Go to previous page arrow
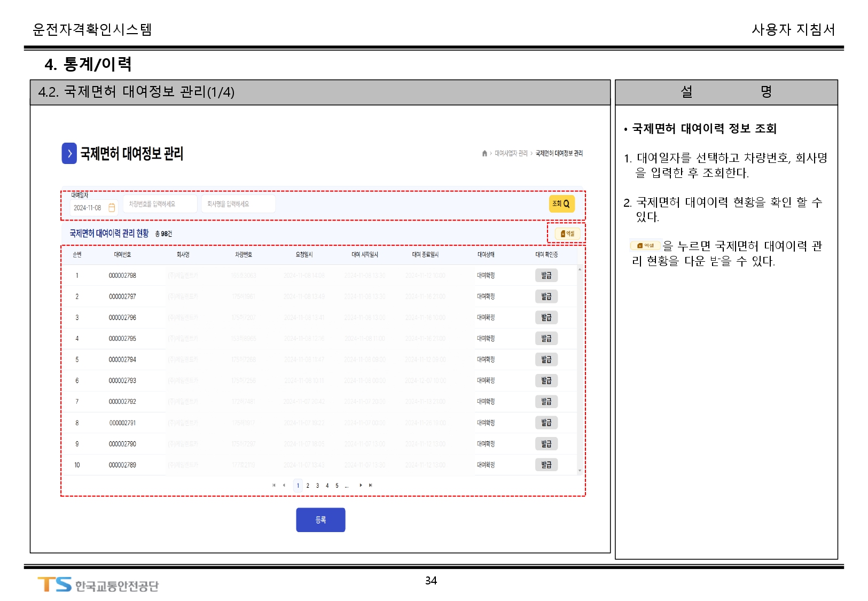 tap(284, 486)
